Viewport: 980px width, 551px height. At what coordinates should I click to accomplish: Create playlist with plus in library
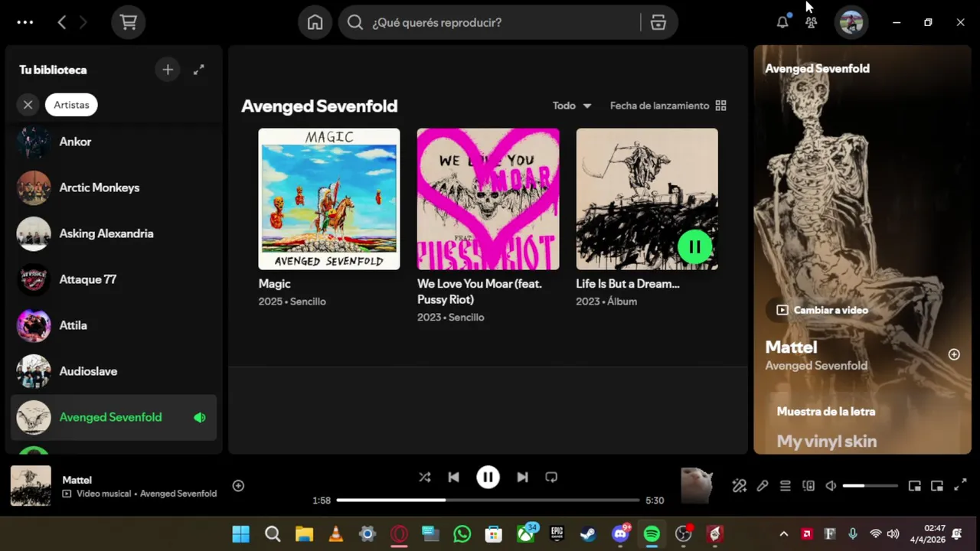click(x=168, y=70)
